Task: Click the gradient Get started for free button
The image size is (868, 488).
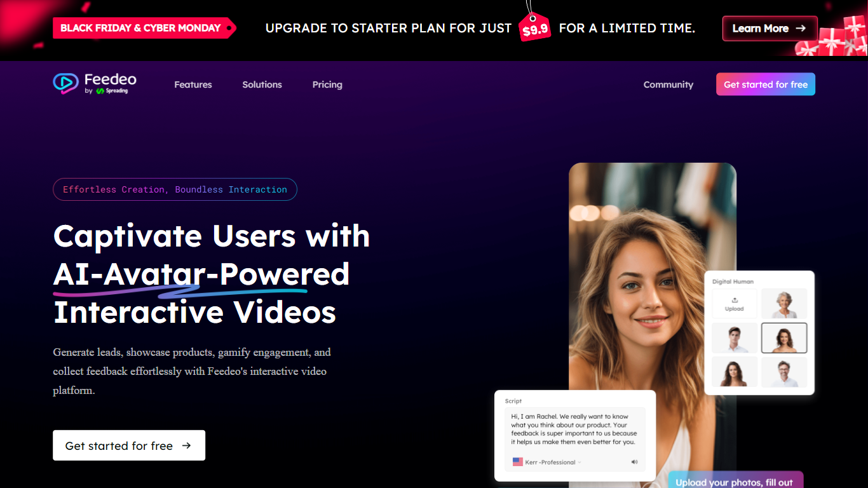Action: (765, 85)
